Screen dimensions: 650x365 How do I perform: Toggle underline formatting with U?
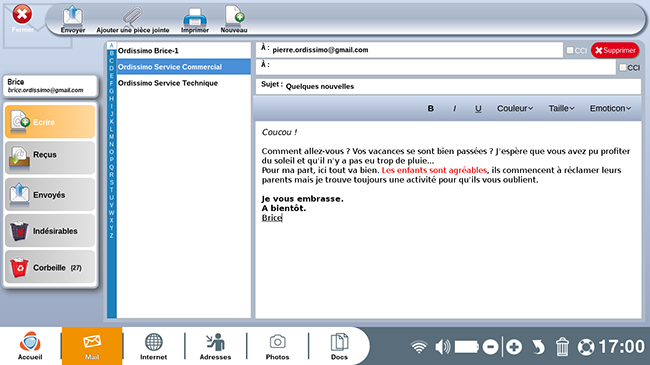click(478, 108)
